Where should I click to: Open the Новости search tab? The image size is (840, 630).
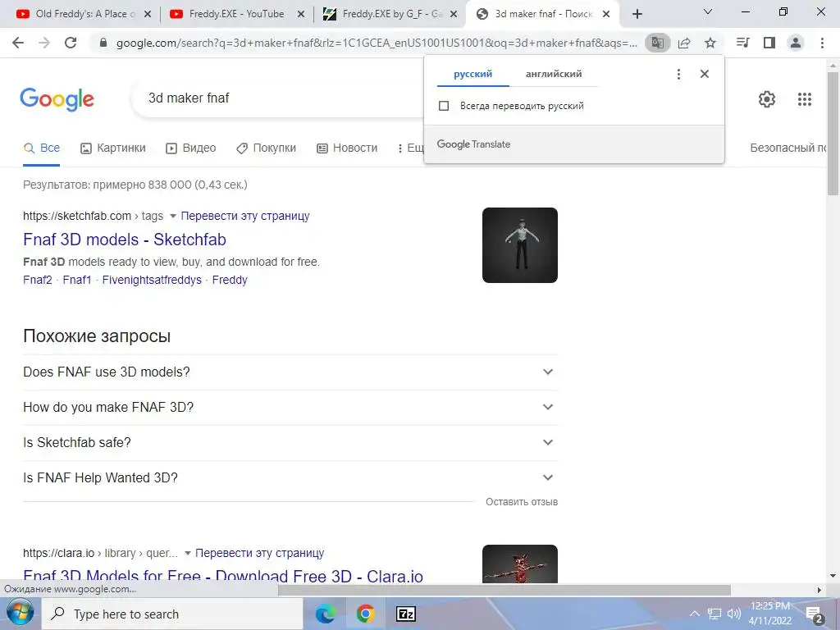pyautogui.click(x=347, y=148)
